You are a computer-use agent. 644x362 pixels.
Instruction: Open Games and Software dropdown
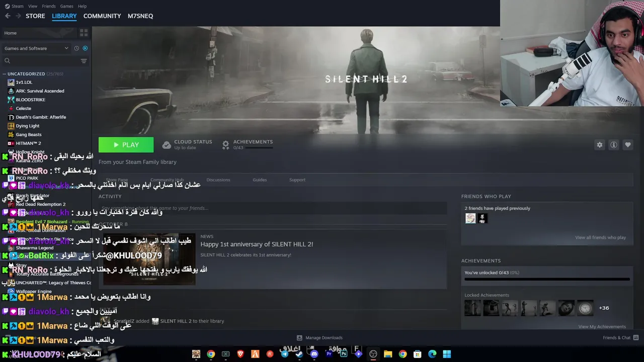[x=36, y=48]
